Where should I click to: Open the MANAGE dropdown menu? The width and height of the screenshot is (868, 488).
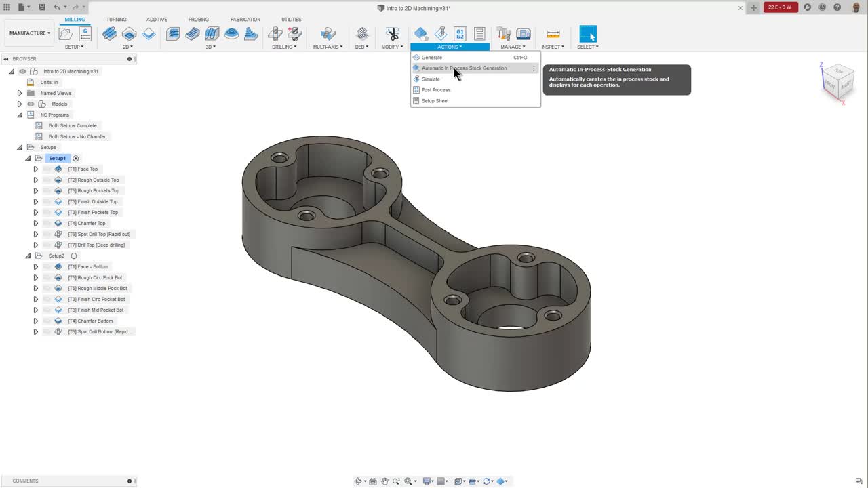click(513, 47)
